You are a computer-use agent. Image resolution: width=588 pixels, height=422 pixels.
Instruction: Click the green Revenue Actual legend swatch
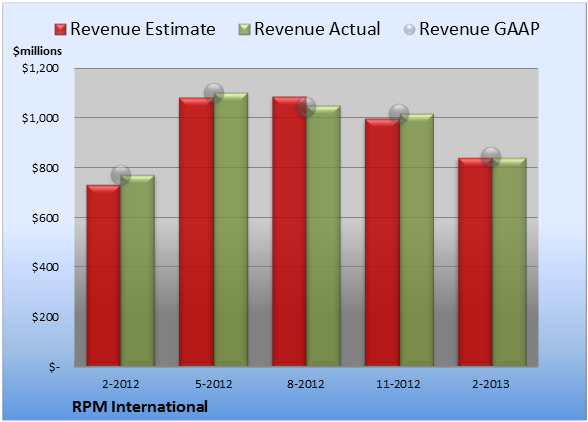coord(244,30)
